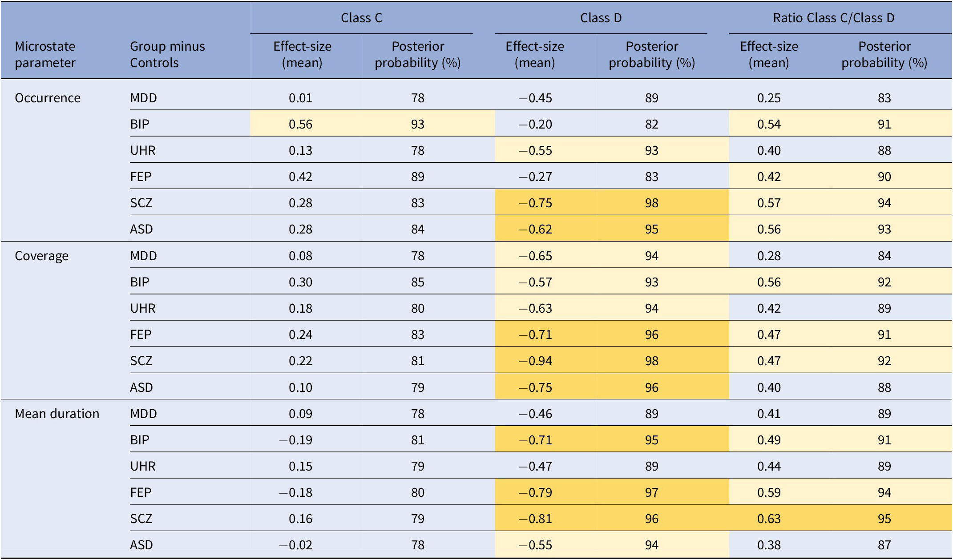Click the −0.02 effect-size cell

click(296, 545)
